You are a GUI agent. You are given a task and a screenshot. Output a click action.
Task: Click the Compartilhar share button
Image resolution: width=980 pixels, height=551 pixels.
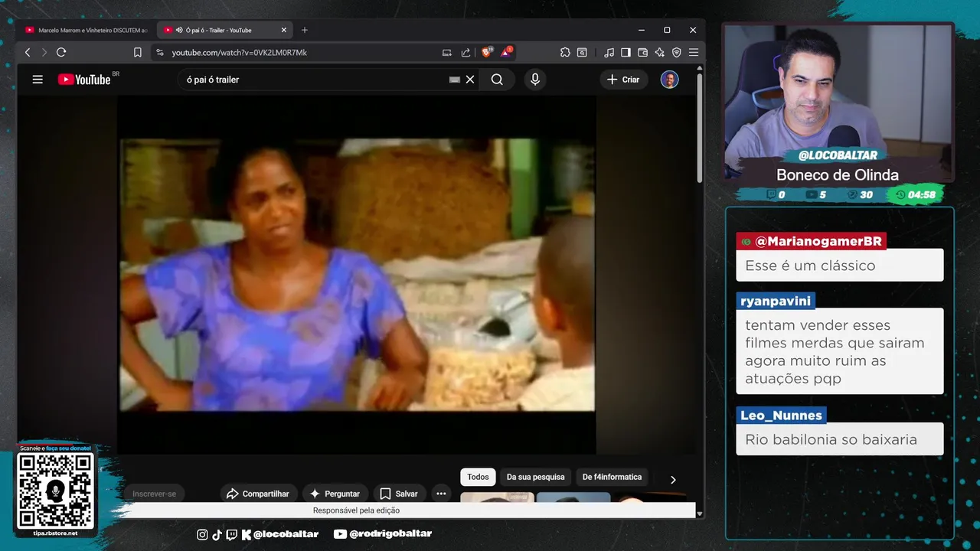point(259,494)
